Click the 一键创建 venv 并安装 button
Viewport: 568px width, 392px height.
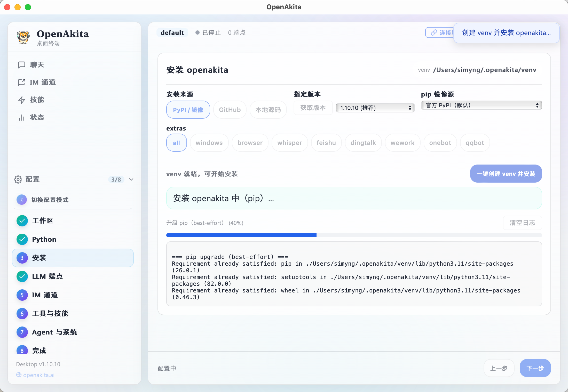coord(506,174)
